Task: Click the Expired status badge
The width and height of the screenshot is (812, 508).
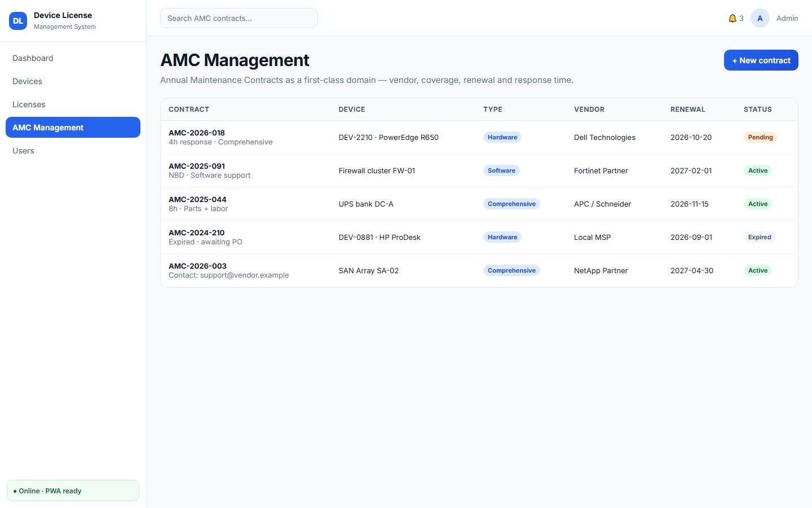Action: (760, 237)
